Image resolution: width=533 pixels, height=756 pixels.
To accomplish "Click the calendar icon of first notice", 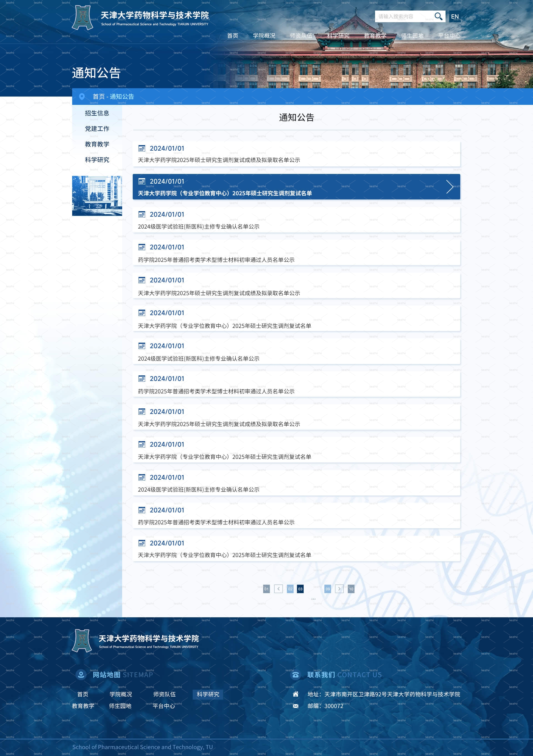I will coord(142,148).
